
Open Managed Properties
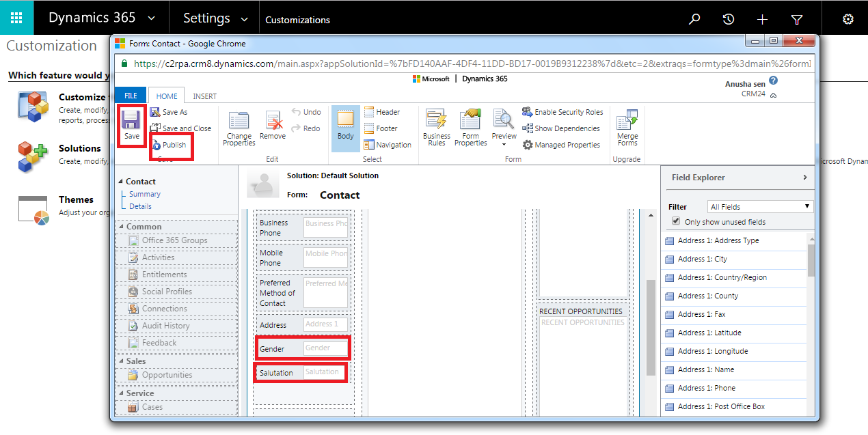(x=561, y=145)
